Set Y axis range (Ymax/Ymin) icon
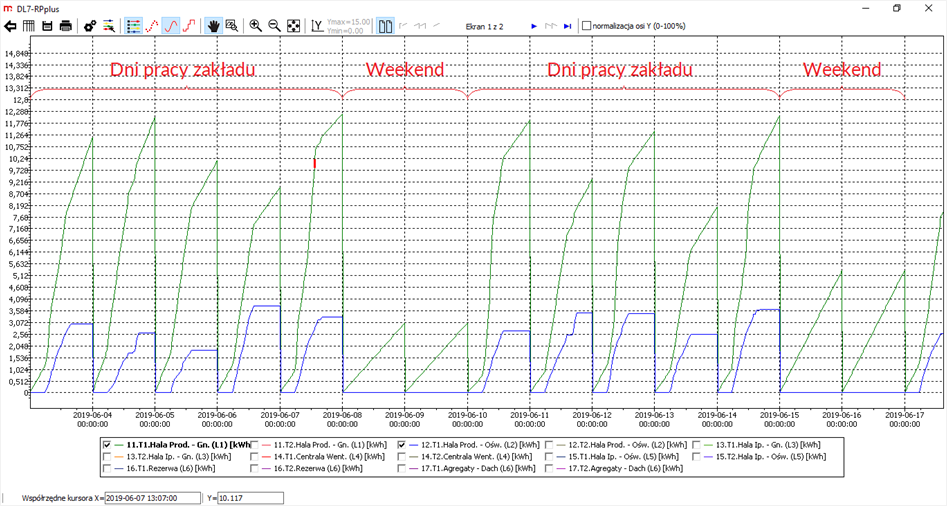 tap(317, 26)
